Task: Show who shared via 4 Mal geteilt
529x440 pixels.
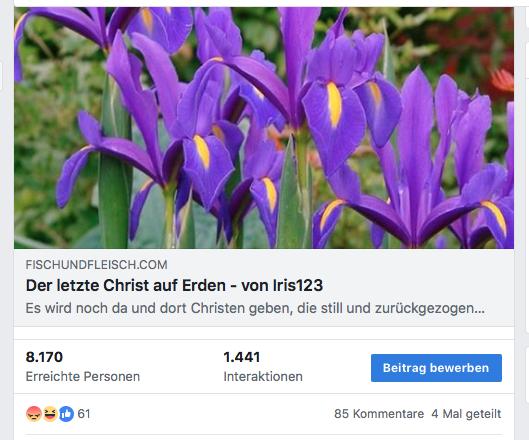Action: 466,414
